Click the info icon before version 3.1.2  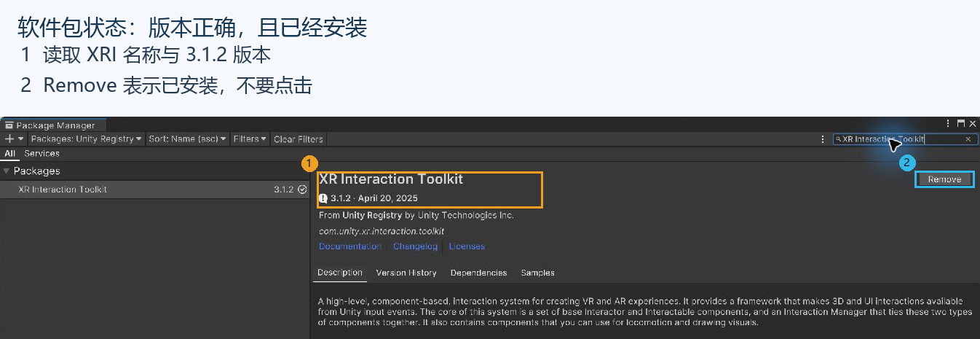323,198
